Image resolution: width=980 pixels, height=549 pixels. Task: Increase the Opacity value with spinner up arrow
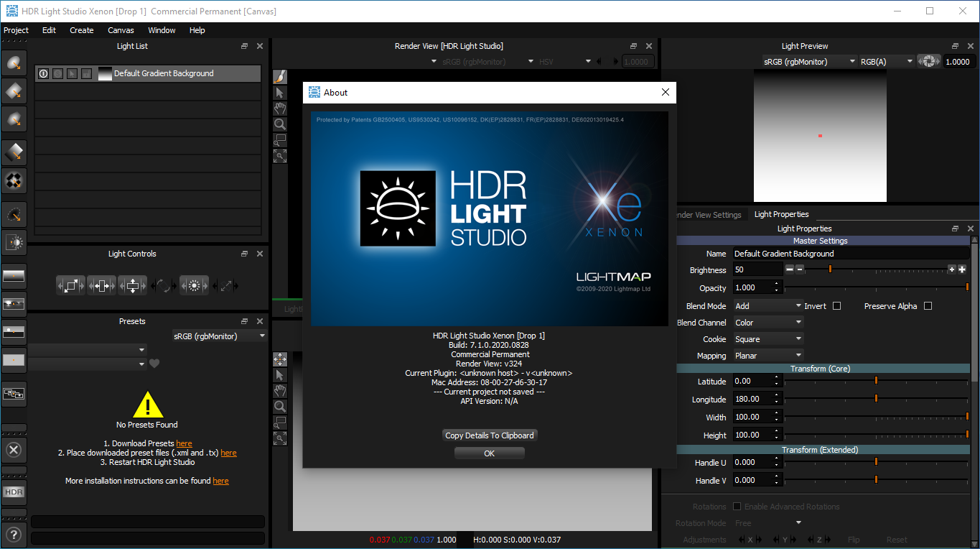[x=778, y=284]
